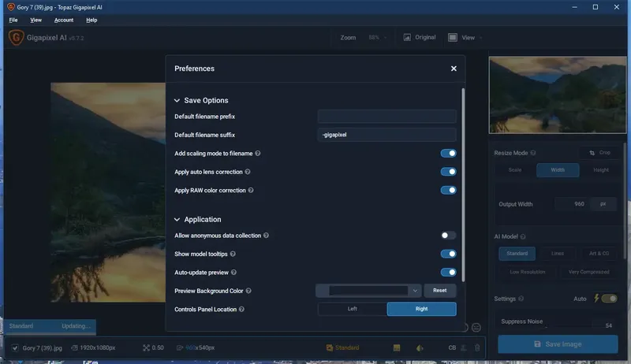
Task: Toggle Add scaling mode to filename
Action: click(448, 153)
